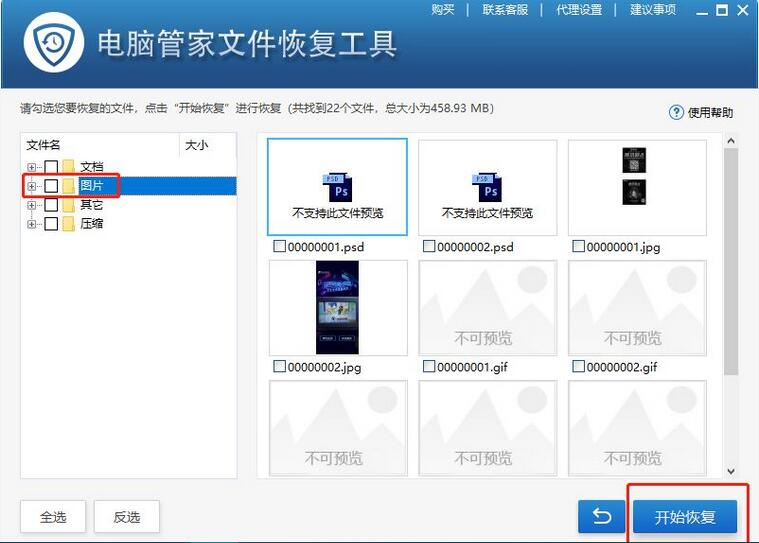This screenshot has height=543, width=759.
Task: Select the 文档 tree item label
Action: pos(91,167)
